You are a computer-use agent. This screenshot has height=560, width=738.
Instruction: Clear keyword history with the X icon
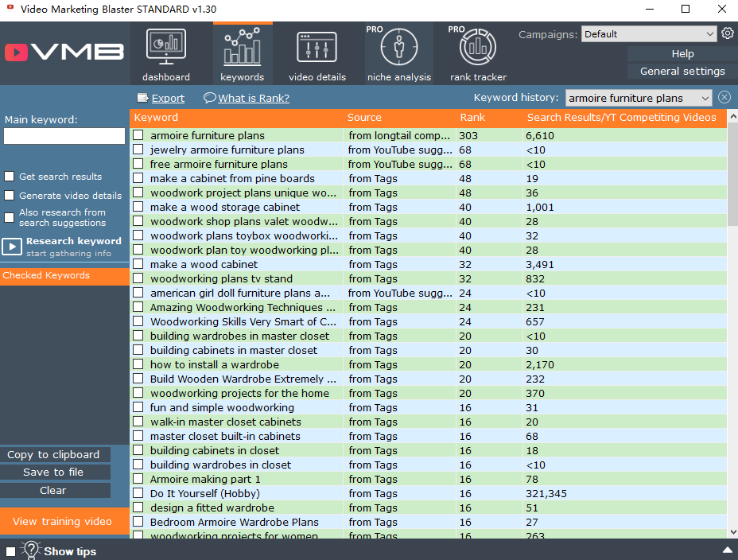pyautogui.click(x=724, y=98)
